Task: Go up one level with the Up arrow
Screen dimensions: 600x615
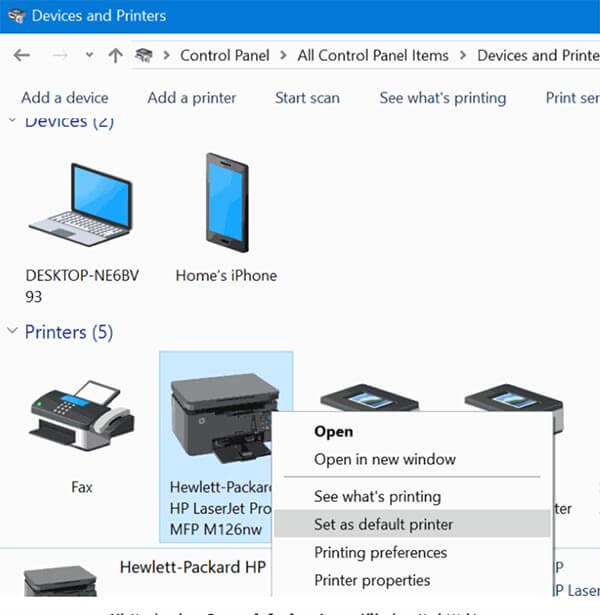Action: [x=115, y=55]
